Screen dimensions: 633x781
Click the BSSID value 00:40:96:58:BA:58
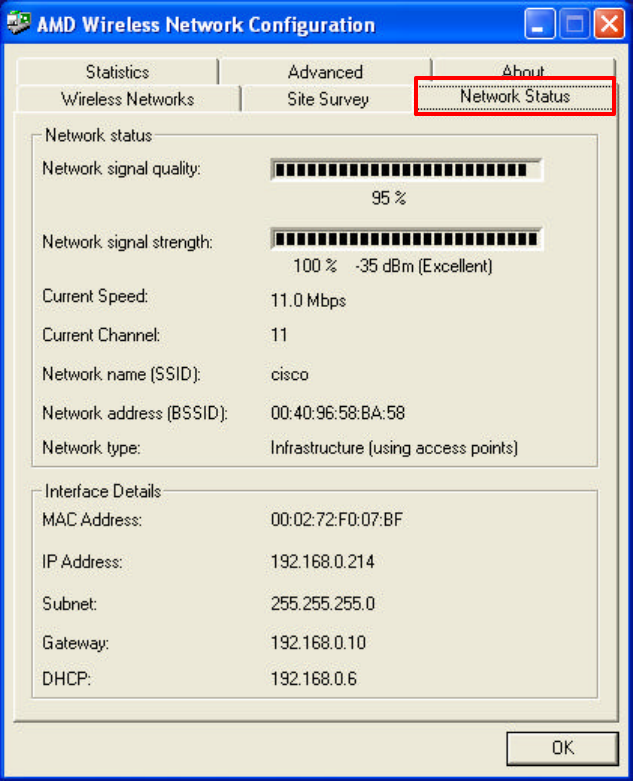coord(338,413)
